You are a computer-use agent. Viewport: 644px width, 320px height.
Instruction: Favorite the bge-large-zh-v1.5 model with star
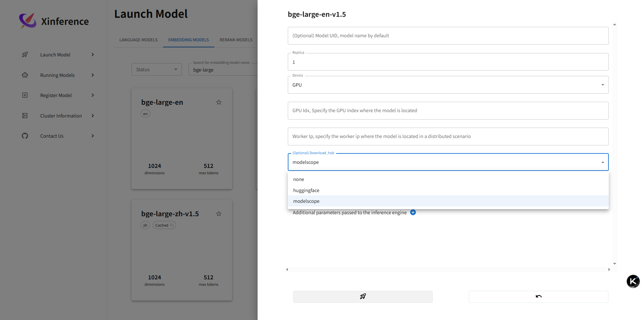[219, 214]
